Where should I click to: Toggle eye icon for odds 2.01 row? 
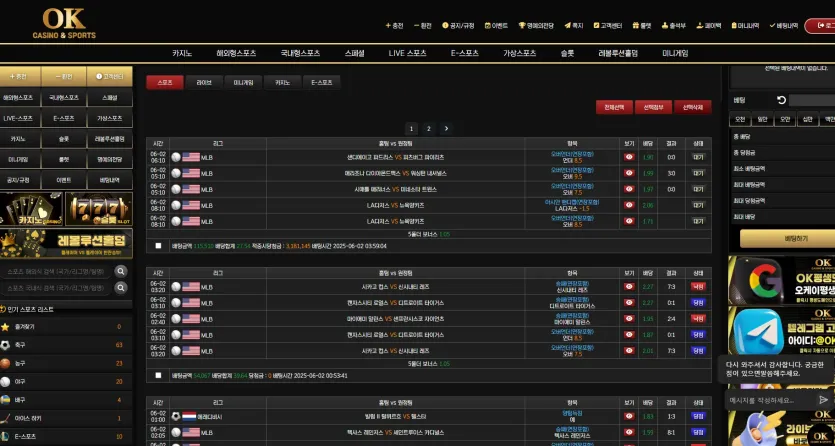[x=629, y=351]
